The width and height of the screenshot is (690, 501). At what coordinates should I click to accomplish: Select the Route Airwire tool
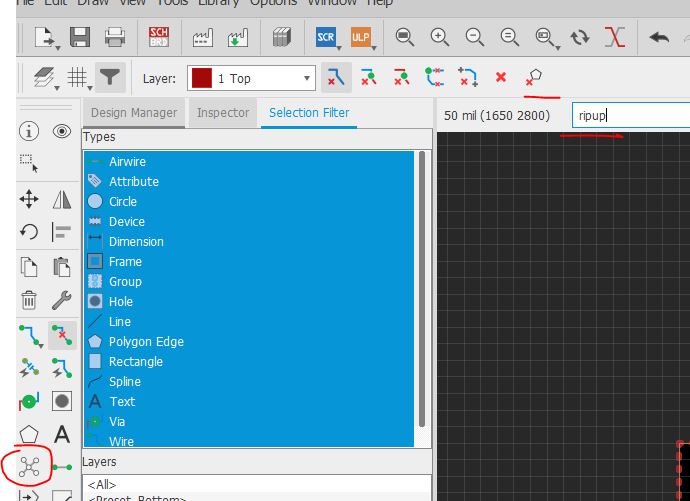(29, 334)
